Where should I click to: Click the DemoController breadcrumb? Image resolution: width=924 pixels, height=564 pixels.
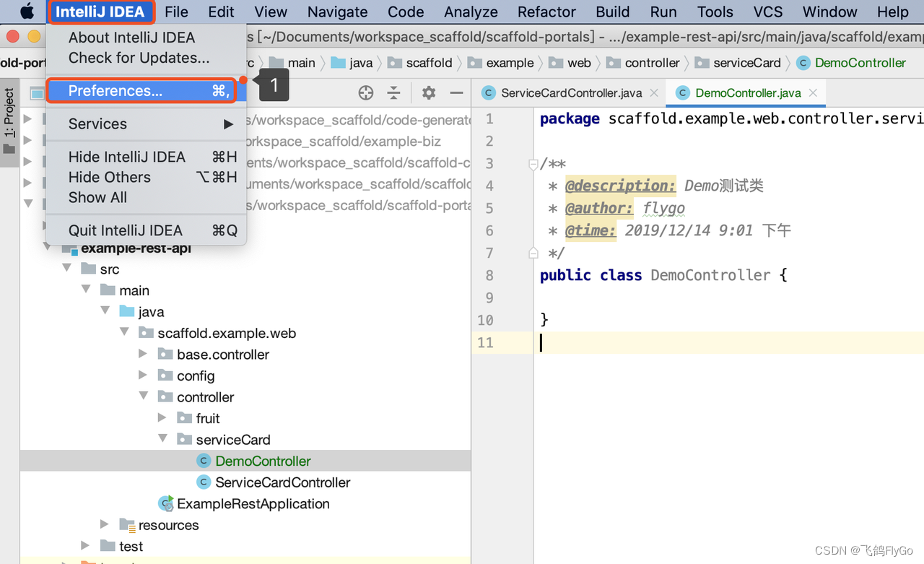[x=852, y=64]
